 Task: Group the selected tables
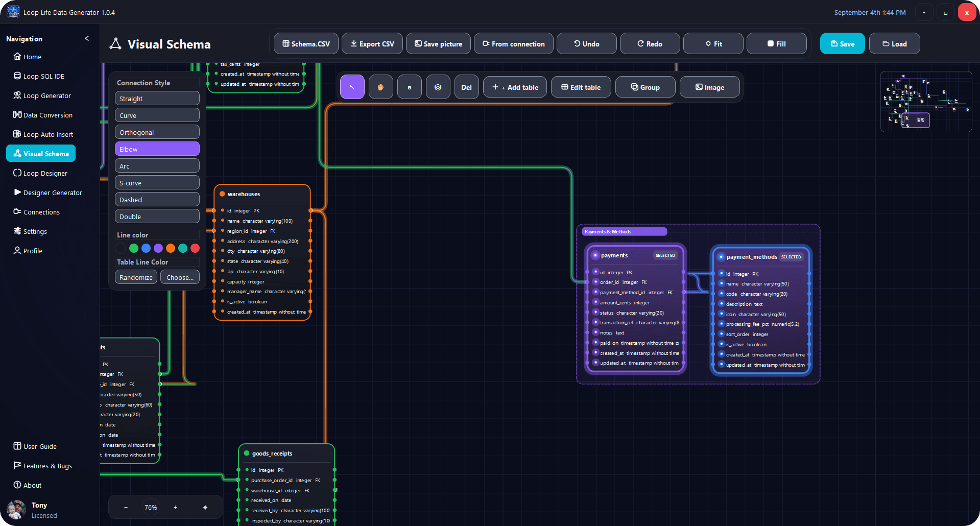[x=646, y=87]
